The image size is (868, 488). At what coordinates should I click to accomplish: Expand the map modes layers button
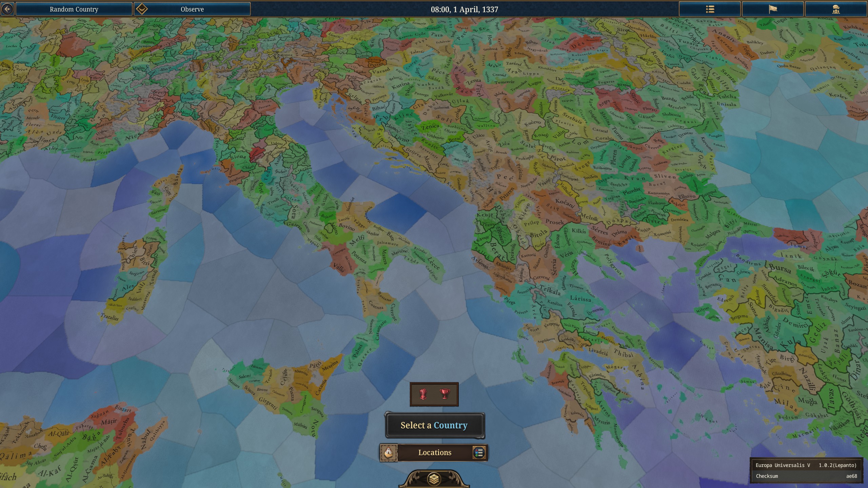[x=434, y=479]
